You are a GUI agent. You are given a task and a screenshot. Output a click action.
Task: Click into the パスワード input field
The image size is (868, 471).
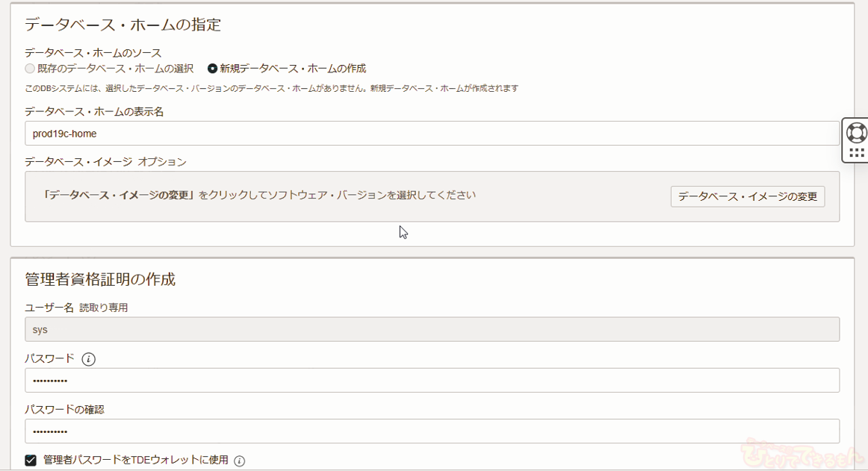coord(432,380)
